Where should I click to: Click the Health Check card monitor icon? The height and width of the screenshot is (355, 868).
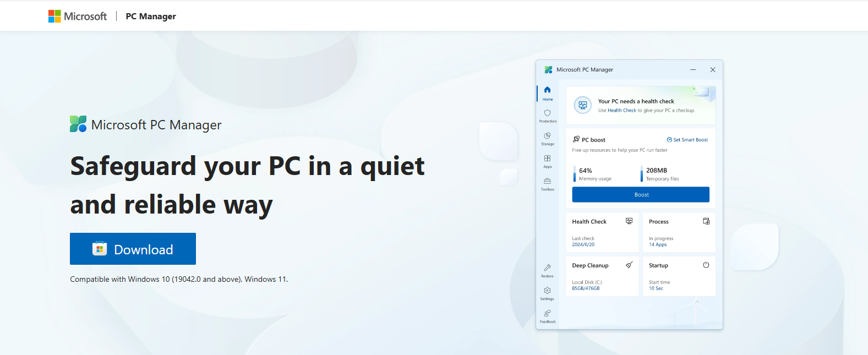coord(629,221)
